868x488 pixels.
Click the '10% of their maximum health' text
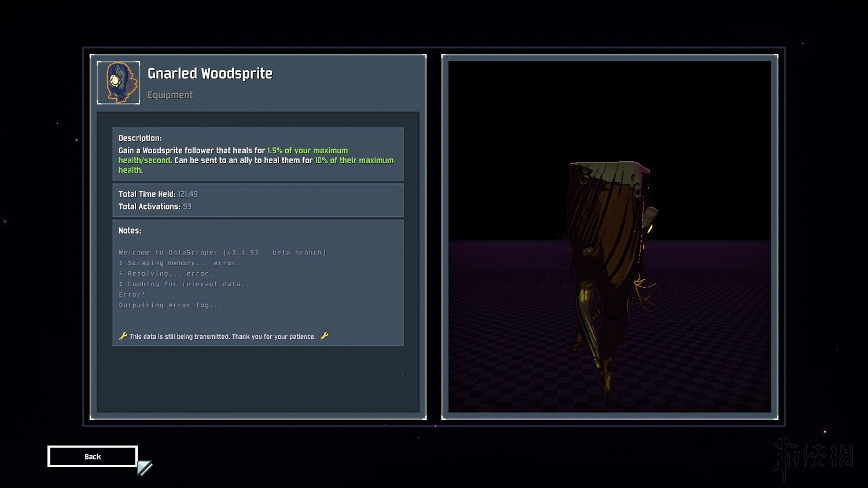[x=354, y=160]
